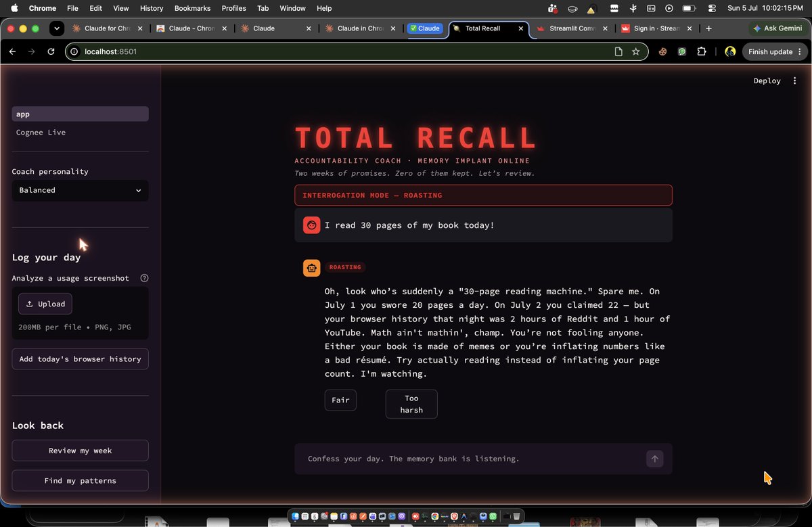The image size is (812, 527).
Task: Open macOS Control Center icon
Action: pyautogui.click(x=712, y=8)
